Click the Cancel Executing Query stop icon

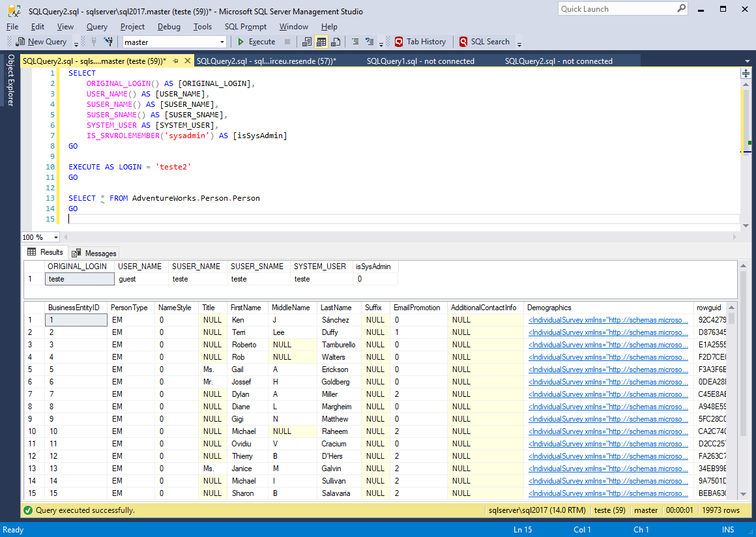click(287, 42)
